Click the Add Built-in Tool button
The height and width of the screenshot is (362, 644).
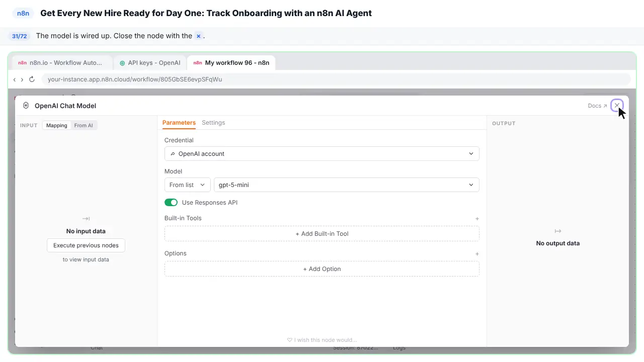tap(322, 234)
